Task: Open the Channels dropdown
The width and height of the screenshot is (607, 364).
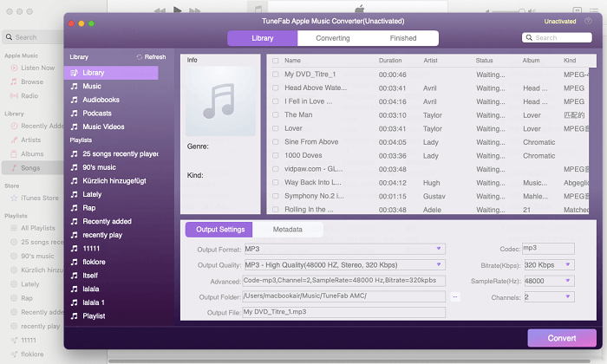Action: pos(549,297)
